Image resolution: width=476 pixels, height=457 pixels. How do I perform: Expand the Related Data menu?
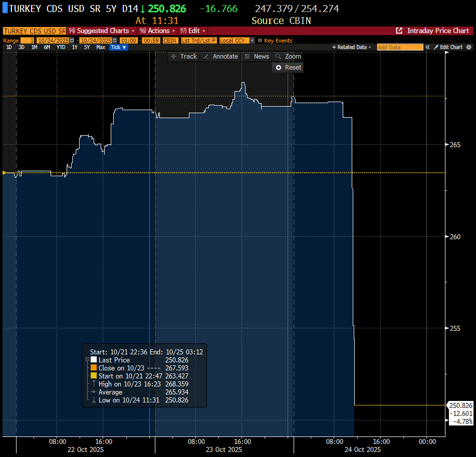click(x=352, y=47)
